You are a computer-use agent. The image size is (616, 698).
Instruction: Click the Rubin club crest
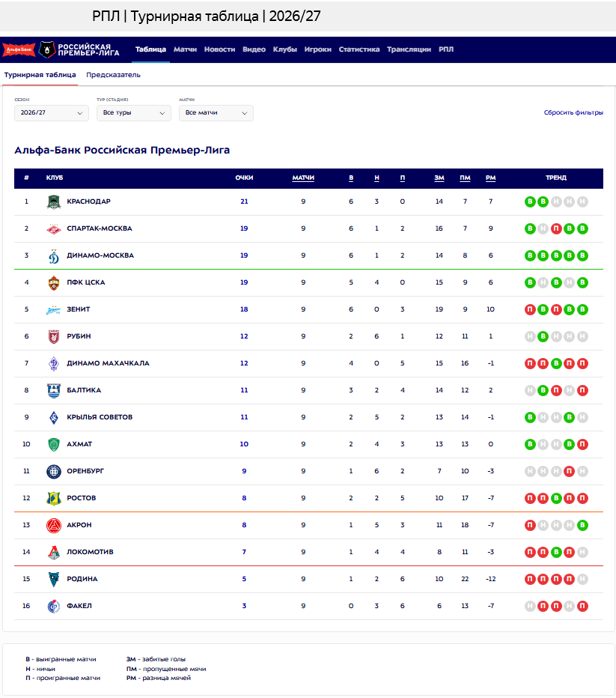pyautogui.click(x=54, y=336)
